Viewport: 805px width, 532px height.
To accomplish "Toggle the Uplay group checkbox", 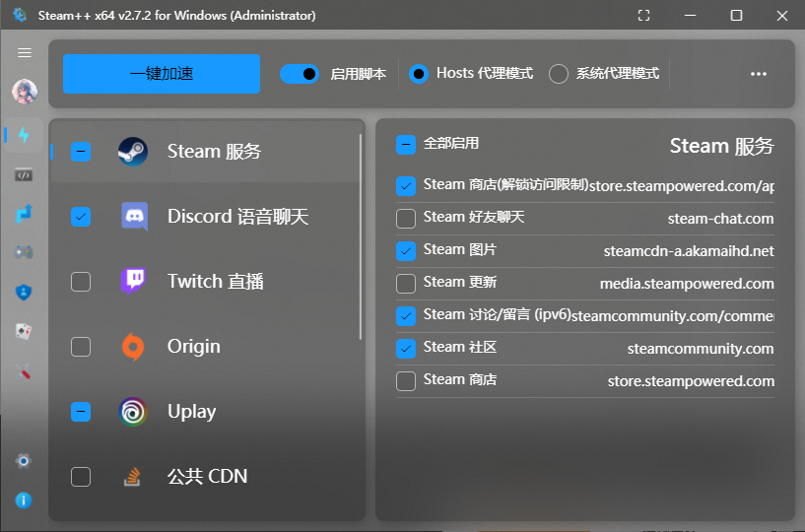I will 81,412.
